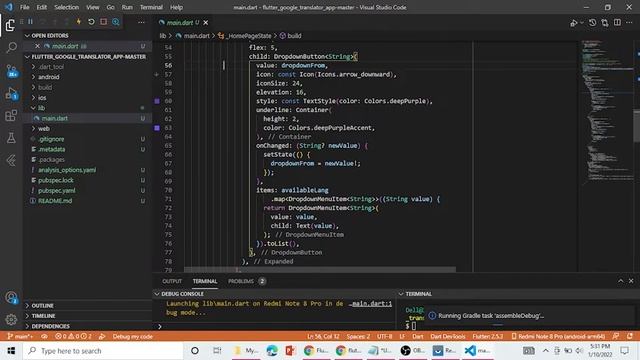This screenshot has height=360, width=640.
Task: Switch to the Problems panel tab
Action: pos(247,281)
